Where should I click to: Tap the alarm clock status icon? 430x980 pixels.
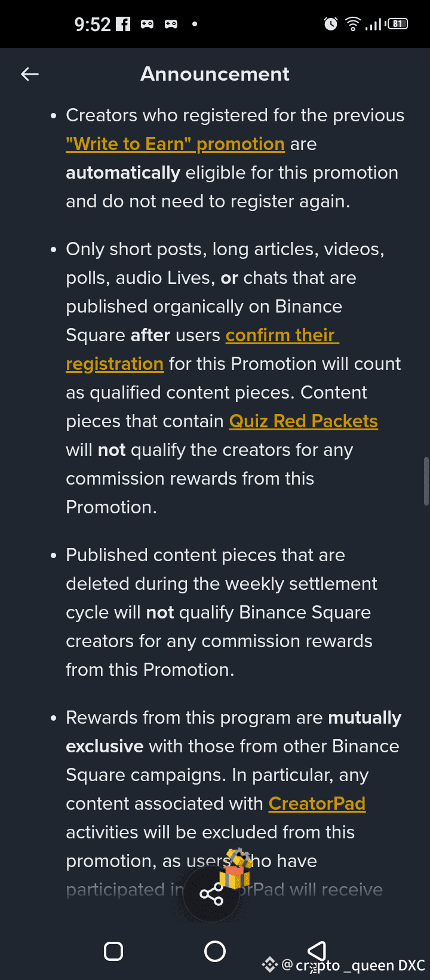(330, 24)
